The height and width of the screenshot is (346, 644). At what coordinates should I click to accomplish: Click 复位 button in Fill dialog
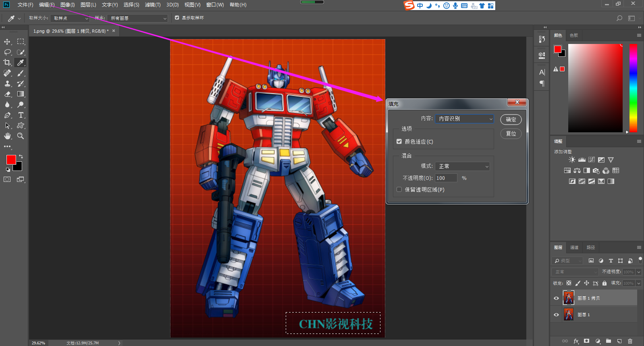point(511,133)
